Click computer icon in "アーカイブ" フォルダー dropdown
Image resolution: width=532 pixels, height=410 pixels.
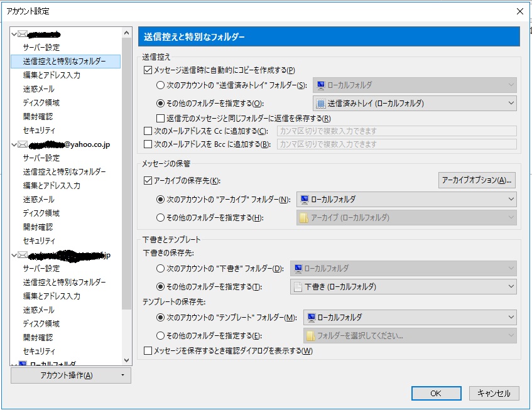(304, 200)
